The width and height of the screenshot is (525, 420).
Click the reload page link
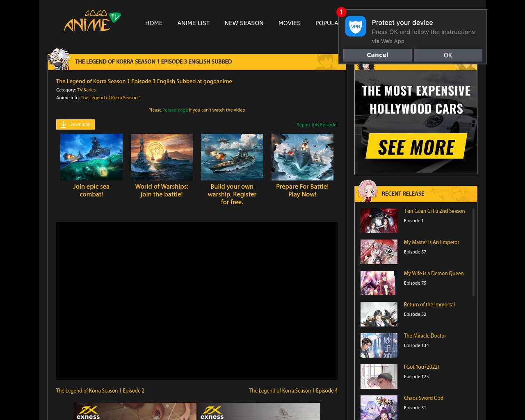pos(176,110)
